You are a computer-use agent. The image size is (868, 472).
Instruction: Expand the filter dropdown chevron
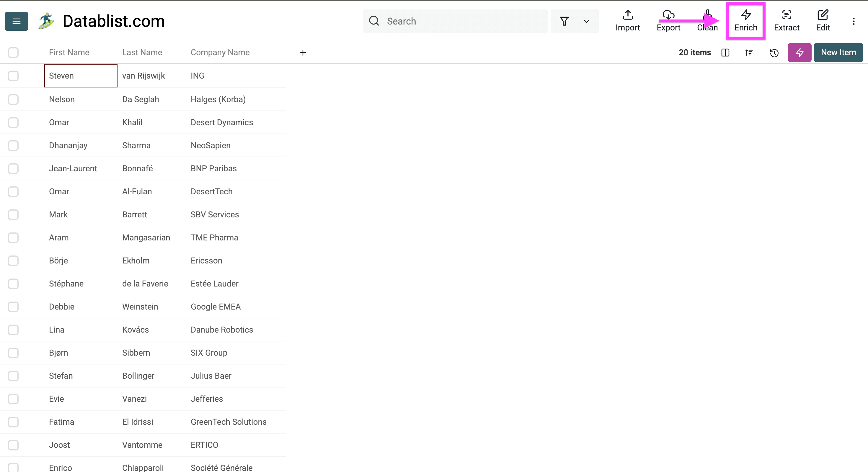(x=586, y=21)
